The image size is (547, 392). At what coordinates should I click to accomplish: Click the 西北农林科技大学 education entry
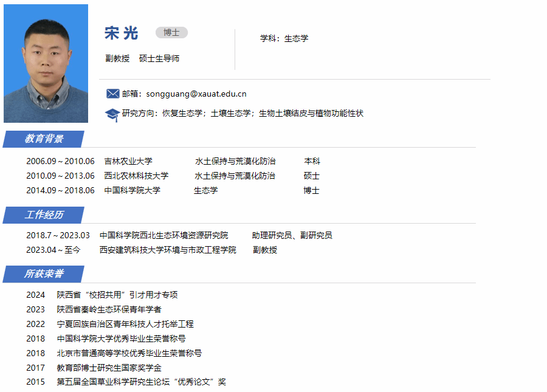[136, 176]
